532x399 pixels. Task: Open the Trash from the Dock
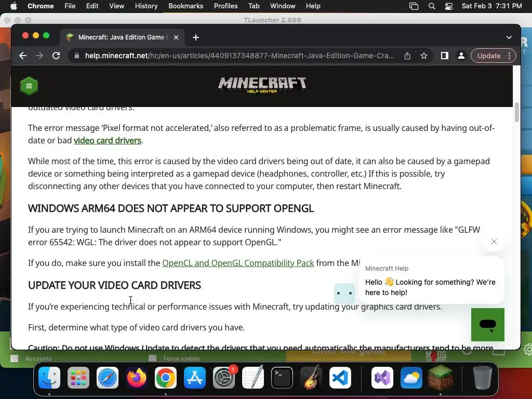click(x=483, y=377)
